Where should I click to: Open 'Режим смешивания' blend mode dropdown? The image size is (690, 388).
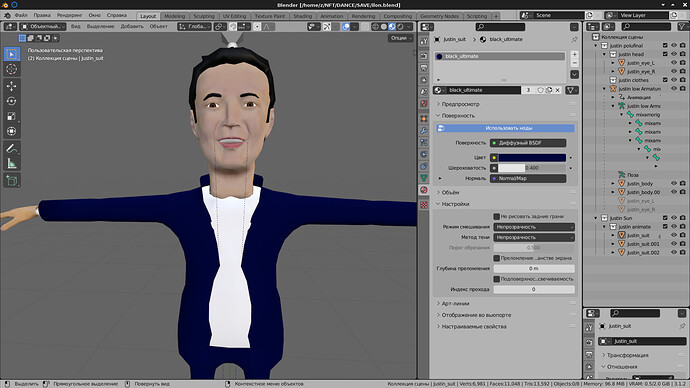click(x=534, y=227)
